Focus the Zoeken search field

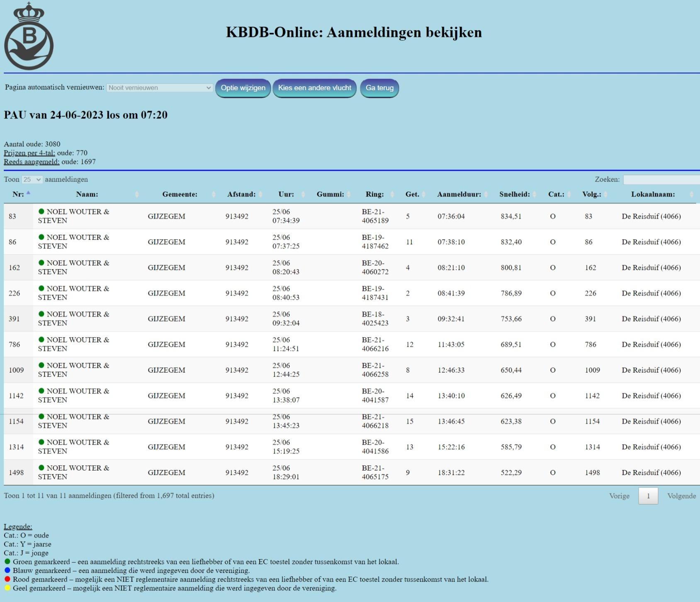point(661,180)
